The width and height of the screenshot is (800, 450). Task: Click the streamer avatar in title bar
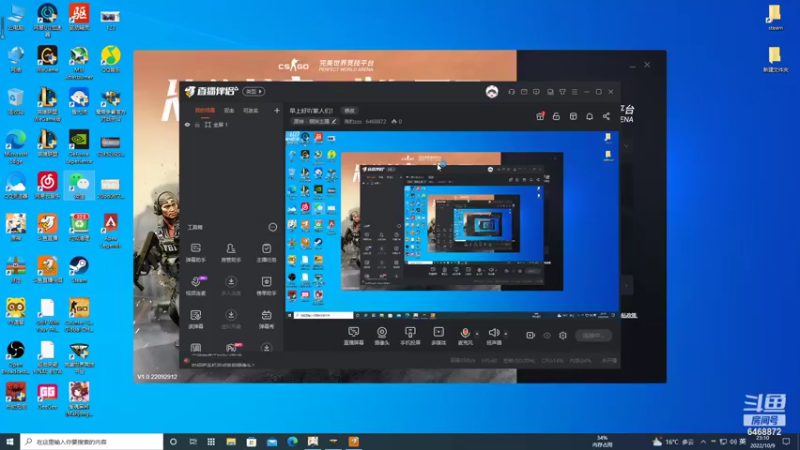(x=492, y=91)
